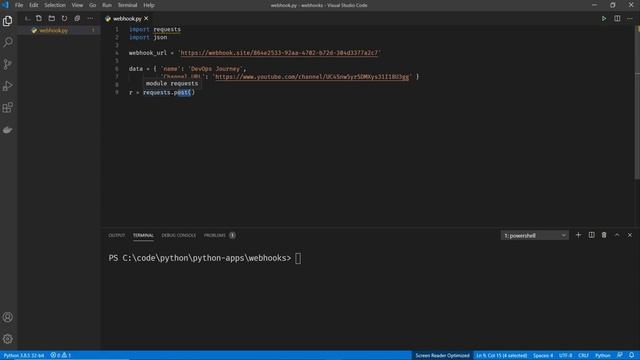Screen dimensions: 640x360
Task: Click Python language mode in status bar
Action: 602,355
